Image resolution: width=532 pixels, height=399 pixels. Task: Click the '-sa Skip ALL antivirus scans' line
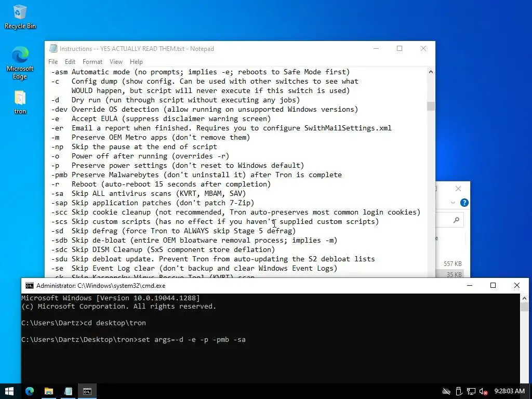coord(148,193)
